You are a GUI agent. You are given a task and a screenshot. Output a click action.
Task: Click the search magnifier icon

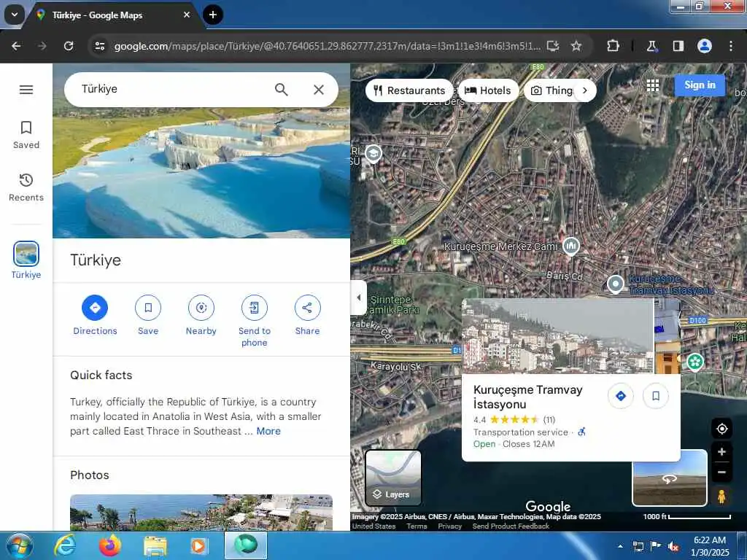[281, 90]
